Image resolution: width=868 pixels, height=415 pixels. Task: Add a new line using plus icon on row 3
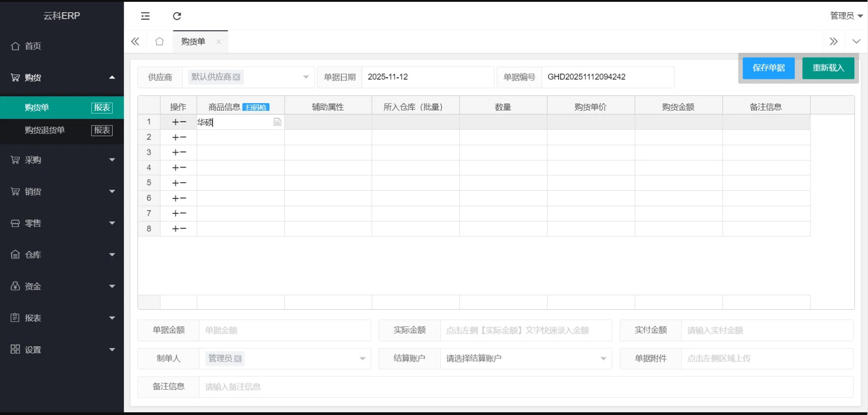pos(174,152)
